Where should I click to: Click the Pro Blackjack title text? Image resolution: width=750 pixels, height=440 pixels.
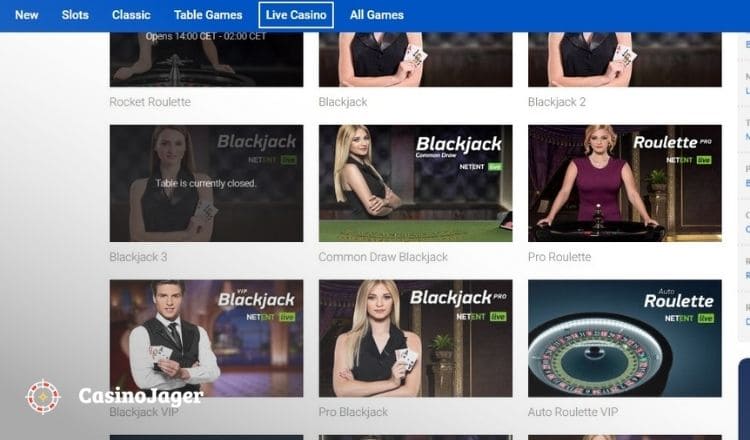[353, 412]
